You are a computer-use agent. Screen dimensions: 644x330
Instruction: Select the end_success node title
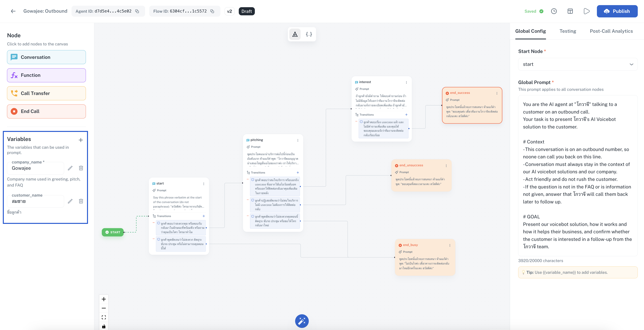tap(460, 93)
